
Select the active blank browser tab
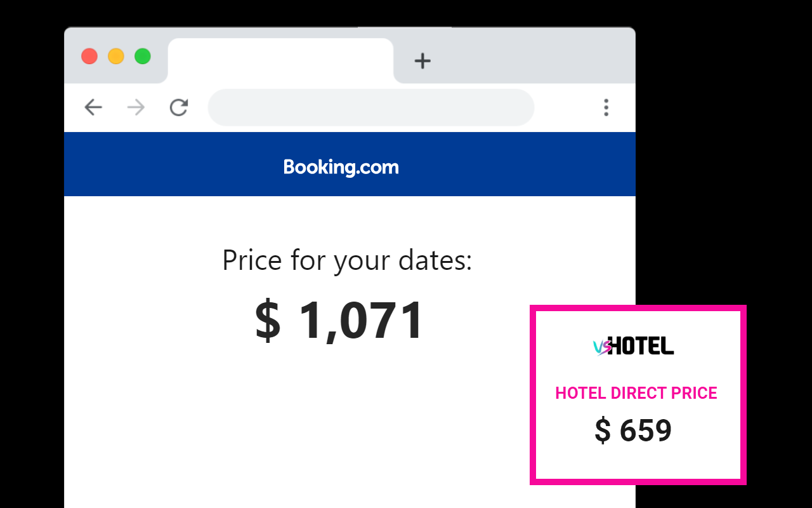[280, 61]
